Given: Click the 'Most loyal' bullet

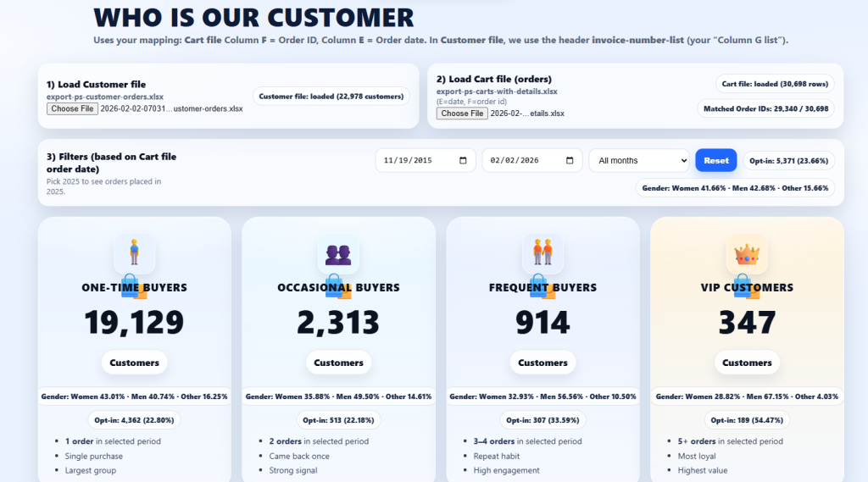Looking at the screenshot, I should pos(697,457).
